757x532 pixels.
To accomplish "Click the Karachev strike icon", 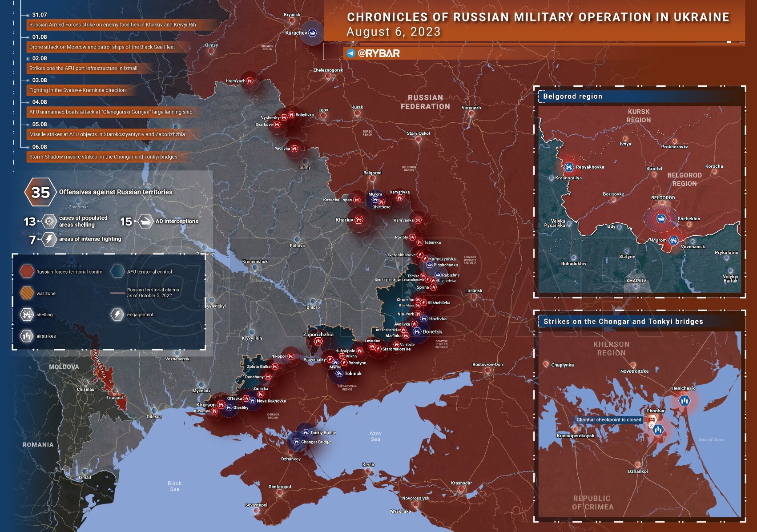I will (x=313, y=32).
